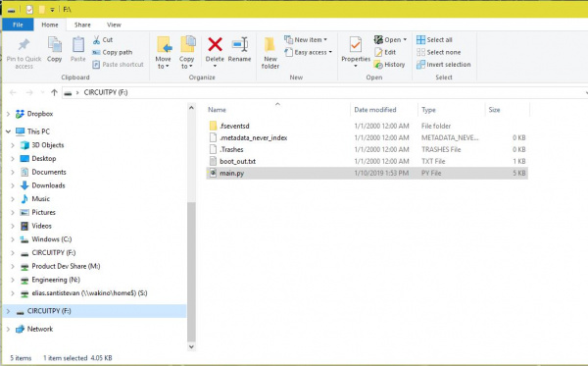The height and width of the screenshot is (366, 588).
Task: Switch to the Share tab
Action: pyautogui.click(x=82, y=25)
